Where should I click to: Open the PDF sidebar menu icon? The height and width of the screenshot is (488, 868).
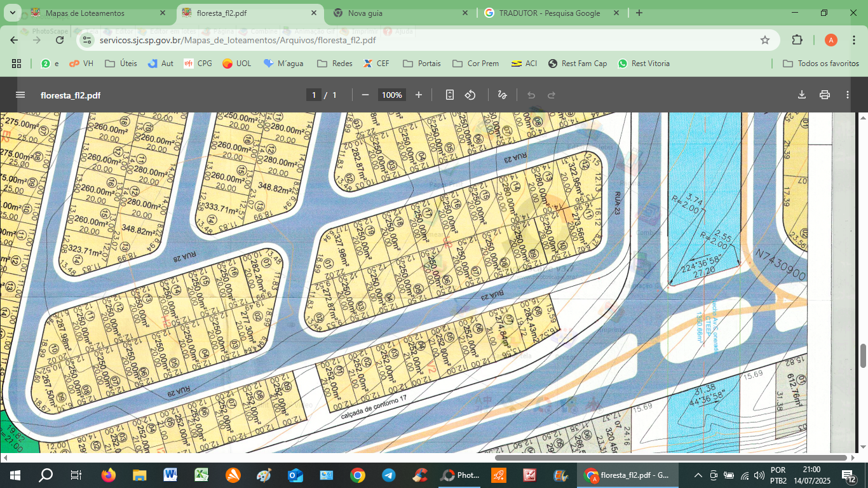pos(20,95)
